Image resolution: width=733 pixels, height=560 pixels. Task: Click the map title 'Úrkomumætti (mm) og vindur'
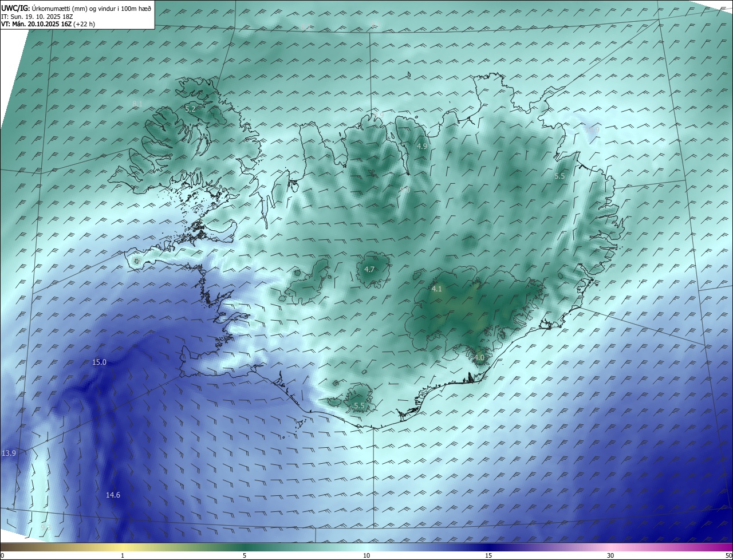(x=74, y=7)
